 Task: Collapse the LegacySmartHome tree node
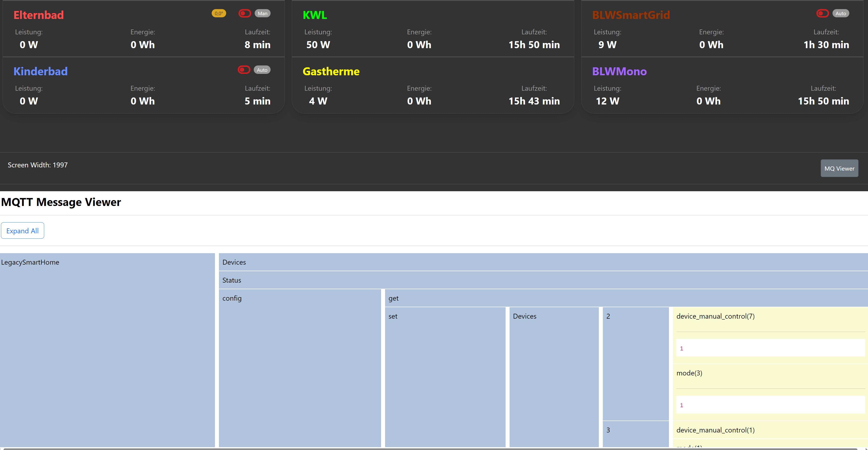tap(30, 262)
